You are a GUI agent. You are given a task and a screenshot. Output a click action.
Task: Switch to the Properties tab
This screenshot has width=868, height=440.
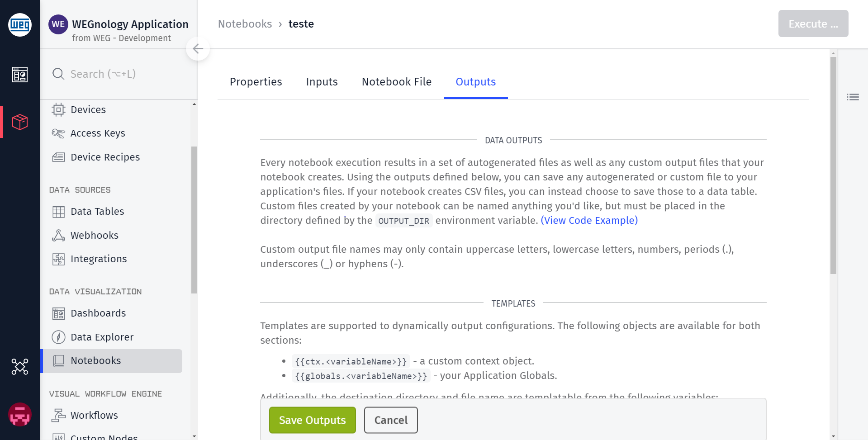256,82
